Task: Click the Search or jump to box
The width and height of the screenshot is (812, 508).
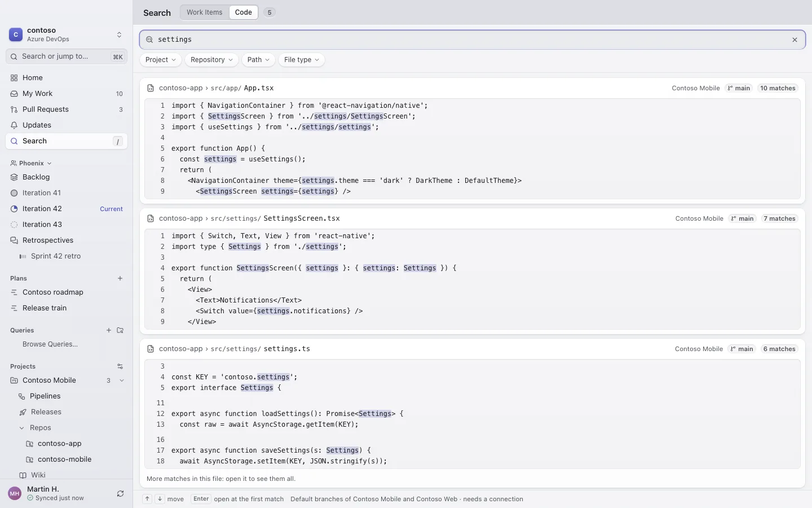Action: pyautogui.click(x=67, y=56)
